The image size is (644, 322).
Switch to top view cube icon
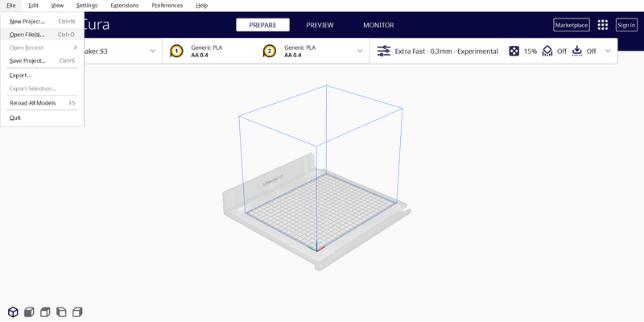click(45, 312)
